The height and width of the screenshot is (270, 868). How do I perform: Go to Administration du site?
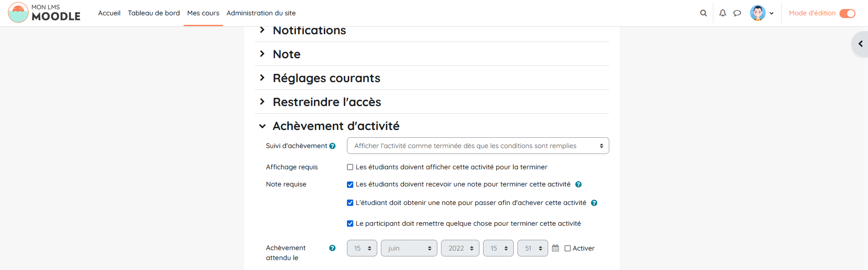[261, 13]
